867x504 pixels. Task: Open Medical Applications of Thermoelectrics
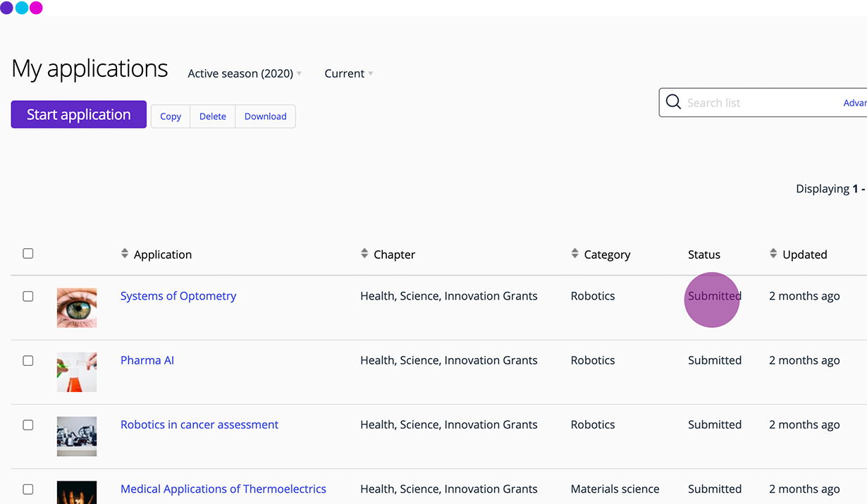coord(223,488)
